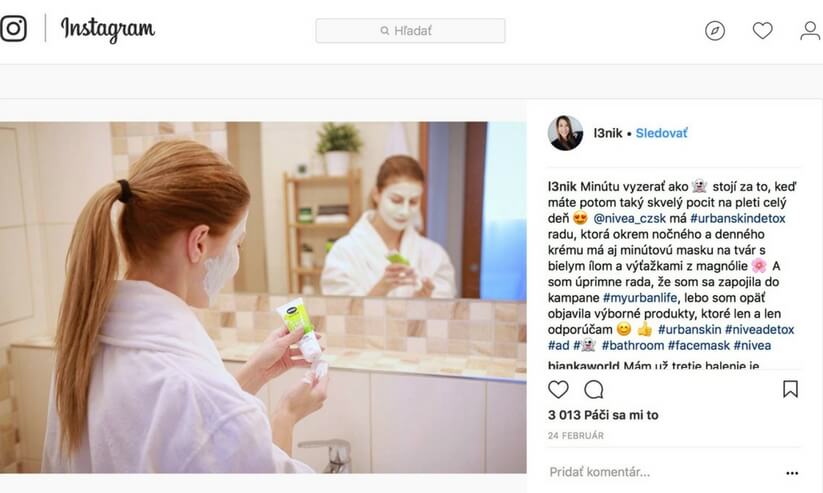
Task: Like the post with heart icon
Action: [x=558, y=390]
